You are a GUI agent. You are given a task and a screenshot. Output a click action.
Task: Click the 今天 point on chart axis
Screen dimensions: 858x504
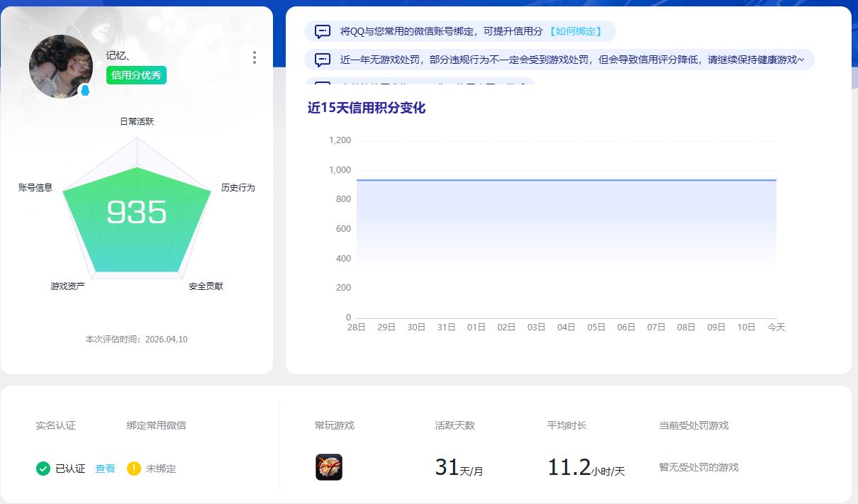coord(776,327)
